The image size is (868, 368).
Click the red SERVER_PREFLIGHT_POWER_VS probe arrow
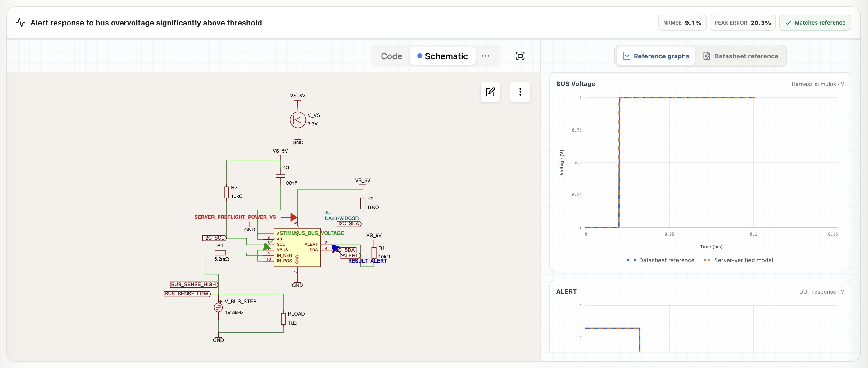293,218
